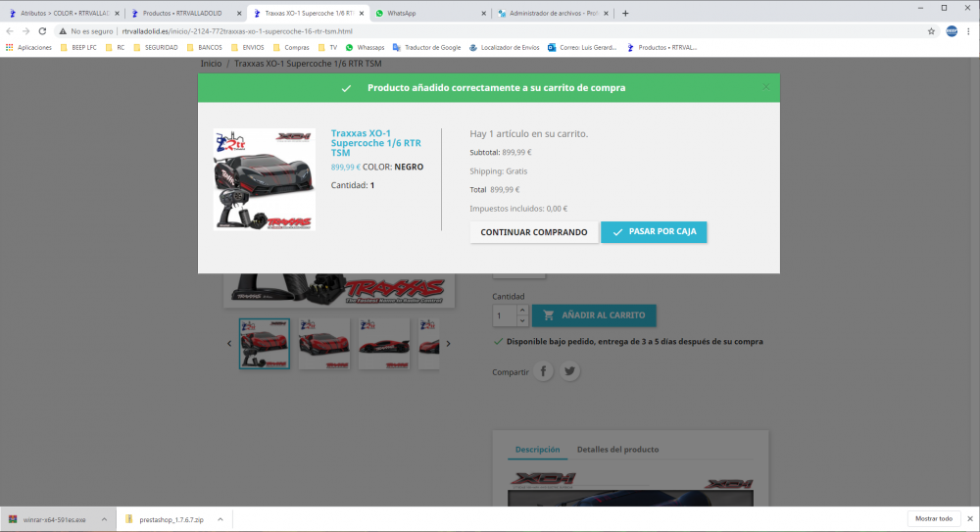Open Compras bookmark folder
This screenshot has height=532, width=980.
click(x=291, y=47)
